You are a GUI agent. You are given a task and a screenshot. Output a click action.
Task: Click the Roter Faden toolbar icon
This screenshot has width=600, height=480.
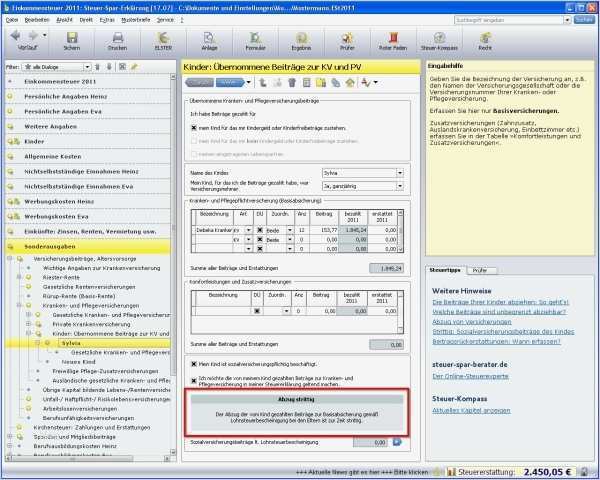392,40
